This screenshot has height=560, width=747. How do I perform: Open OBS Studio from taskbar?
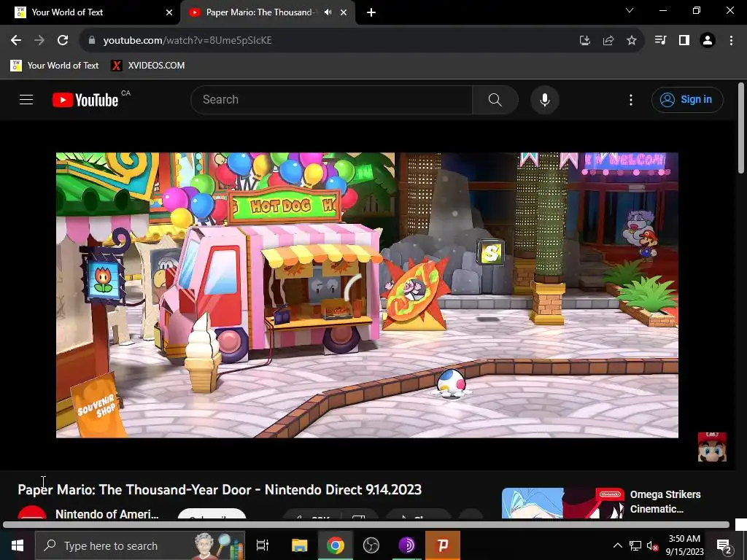click(371, 545)
